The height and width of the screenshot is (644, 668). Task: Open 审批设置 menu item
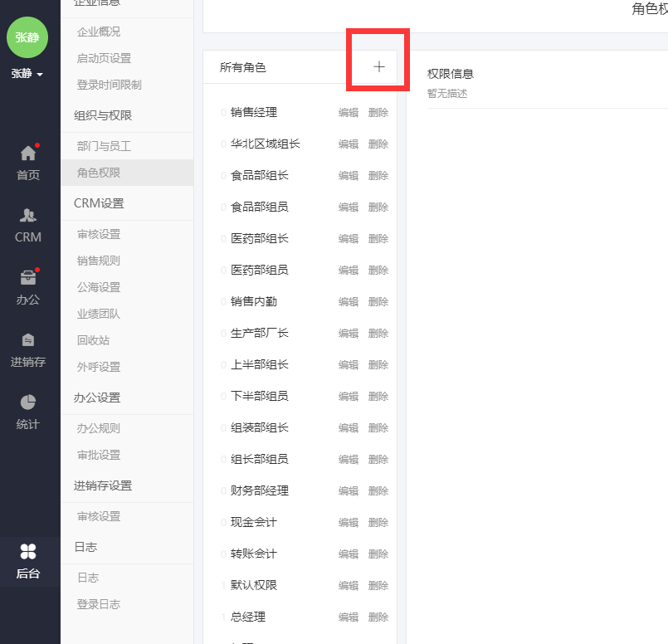(x=99, y=455)
